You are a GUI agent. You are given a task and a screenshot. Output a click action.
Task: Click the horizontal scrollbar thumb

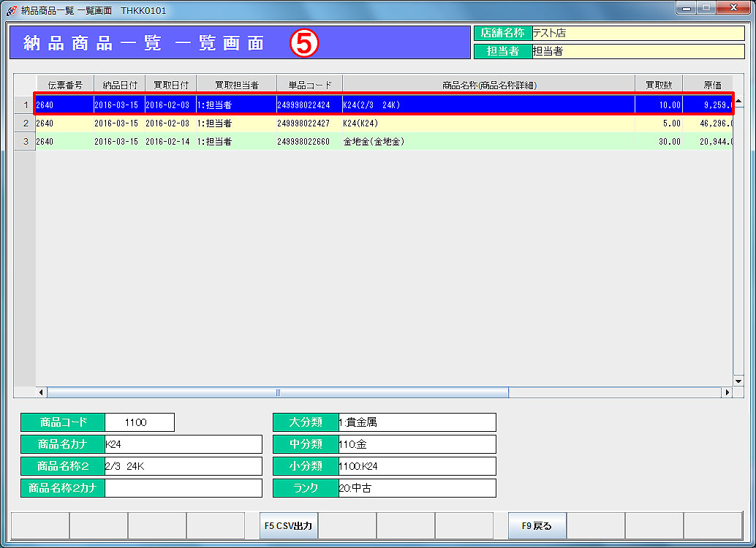click(x=278, y=392)
